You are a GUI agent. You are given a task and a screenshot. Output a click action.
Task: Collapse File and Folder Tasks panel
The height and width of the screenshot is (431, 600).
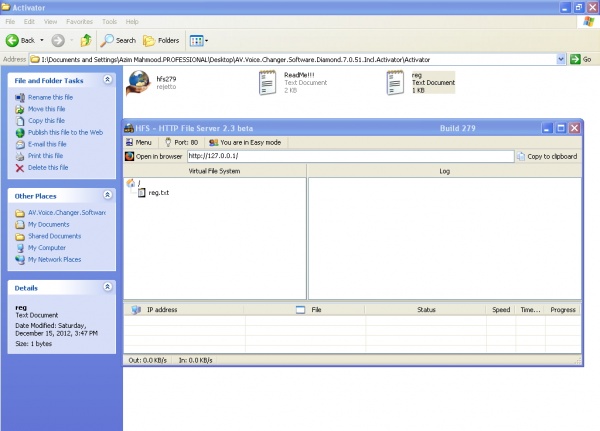click(108, 80)
